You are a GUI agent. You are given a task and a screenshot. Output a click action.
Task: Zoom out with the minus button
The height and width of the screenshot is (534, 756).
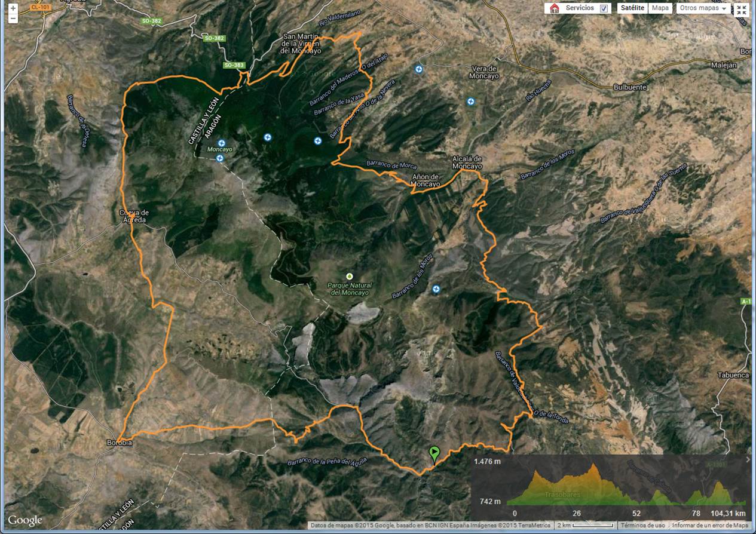pos(13,19)
